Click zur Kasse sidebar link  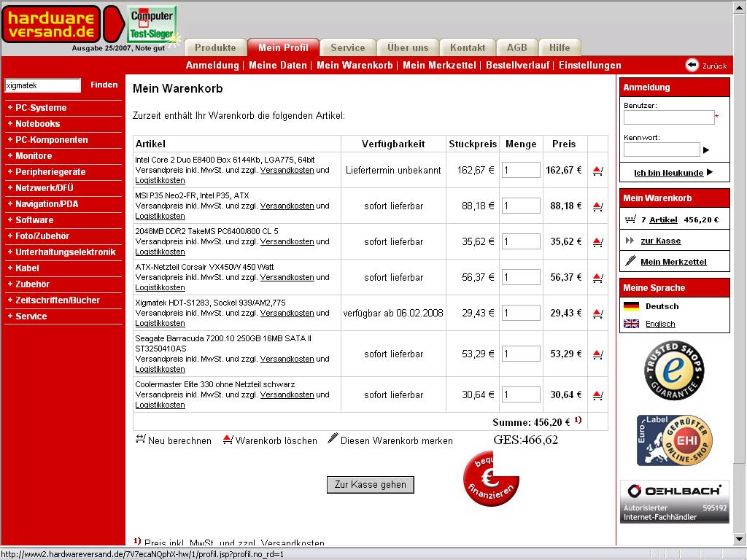point(661,241)
